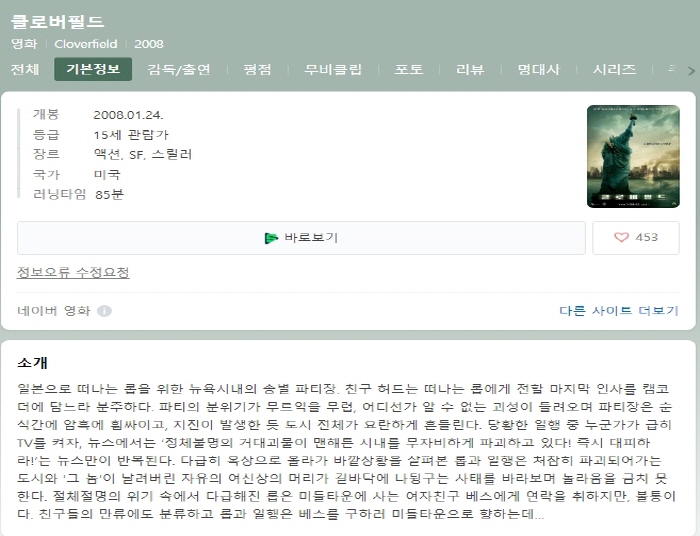Switch to the 포토 tab
700x536 pixels.
click(x=408, y=70)
